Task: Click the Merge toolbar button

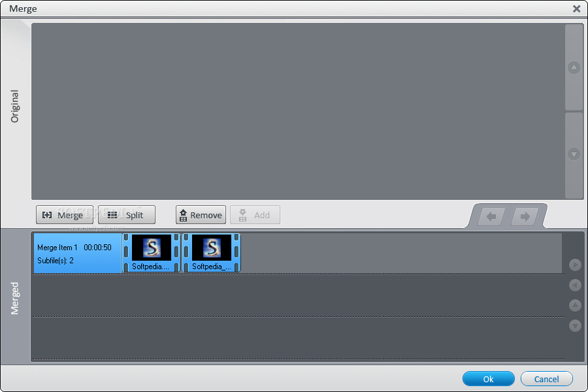Action: (x=65, y=215)
